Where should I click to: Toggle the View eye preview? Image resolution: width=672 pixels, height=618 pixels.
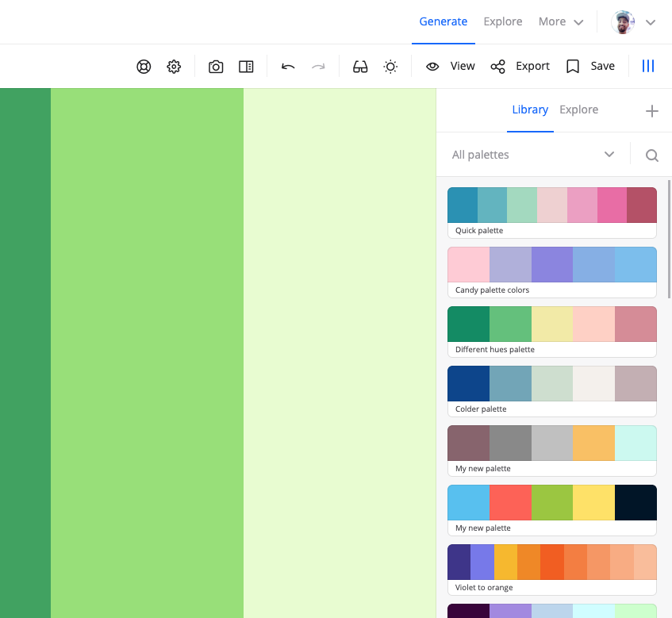pyautogui.click(x=432, y=66)
